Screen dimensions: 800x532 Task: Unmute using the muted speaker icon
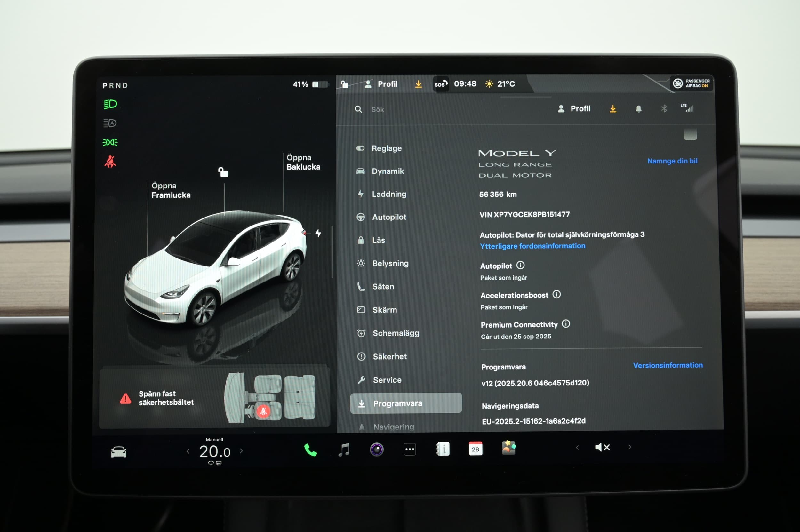tap(603, 448)
